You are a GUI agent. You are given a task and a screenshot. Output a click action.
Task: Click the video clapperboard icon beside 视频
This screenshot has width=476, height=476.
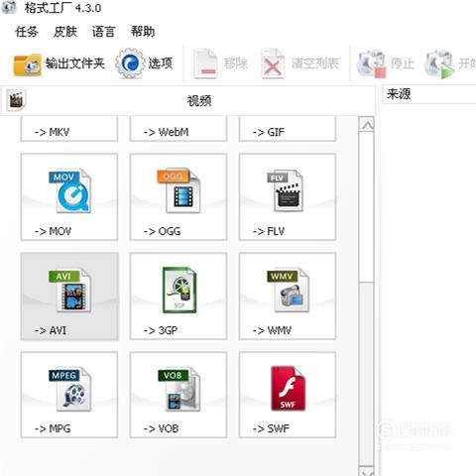16,100
